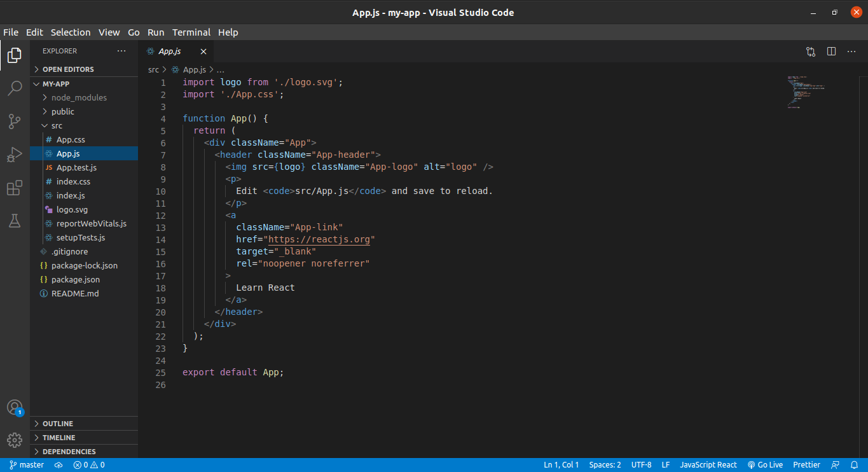The image size is (868, 472).
Task: Select the App.js editor tab
Action: coord(176,52)
